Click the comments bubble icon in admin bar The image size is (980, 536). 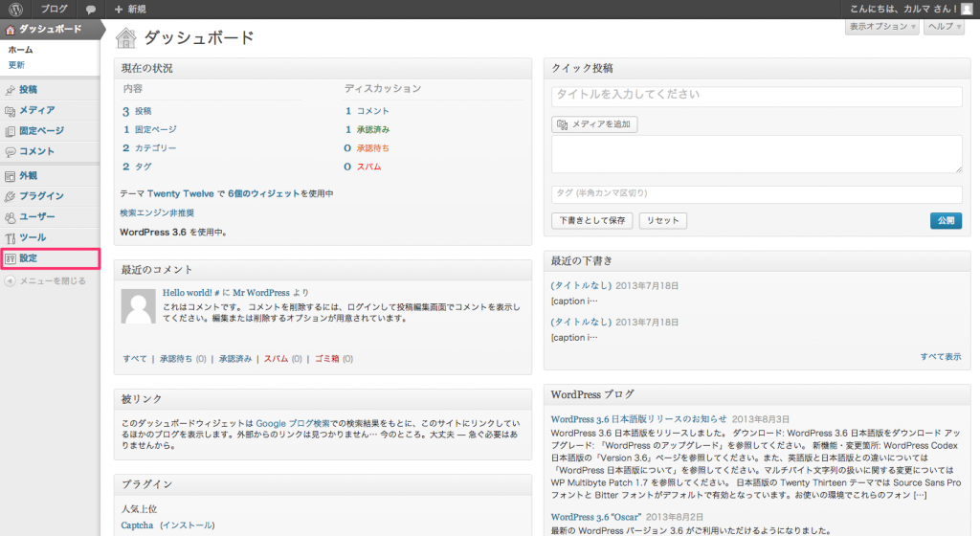91,10
